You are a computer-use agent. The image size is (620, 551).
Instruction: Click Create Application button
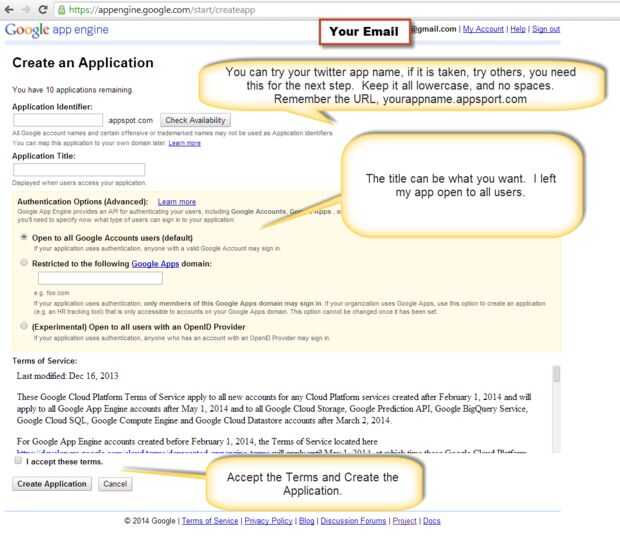point(52,484)
